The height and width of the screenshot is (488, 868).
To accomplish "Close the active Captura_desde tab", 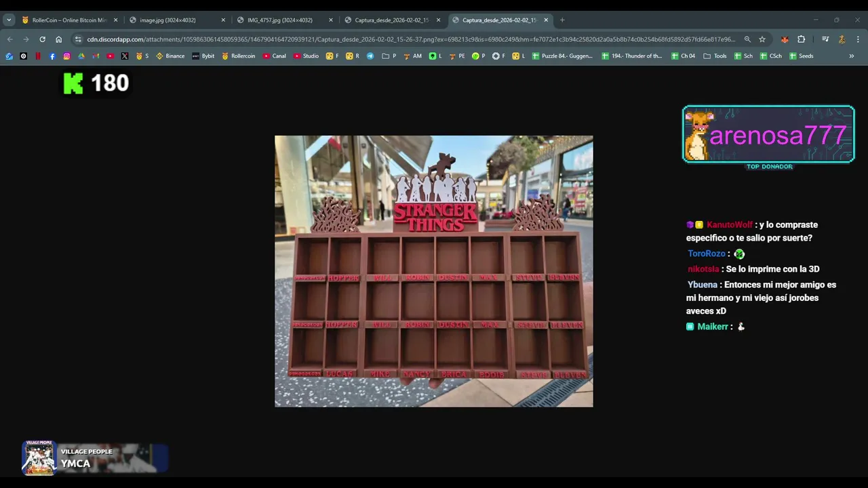I will click(546, 20).
